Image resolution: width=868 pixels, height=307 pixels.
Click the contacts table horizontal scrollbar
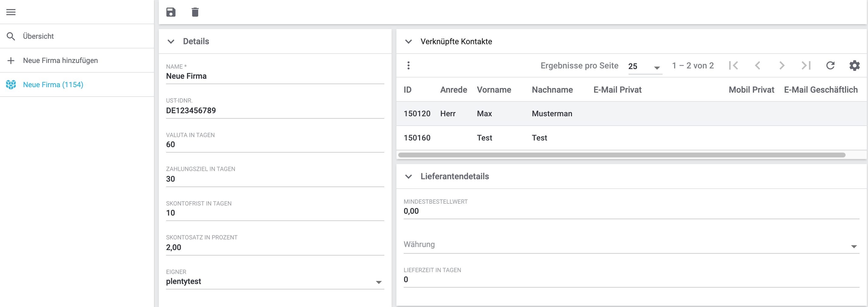pos(621,155)
